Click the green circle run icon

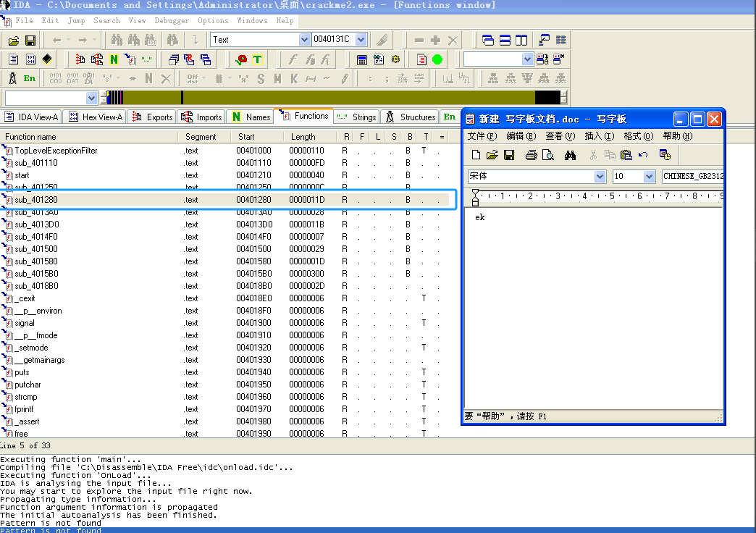[x=437, y=60]
